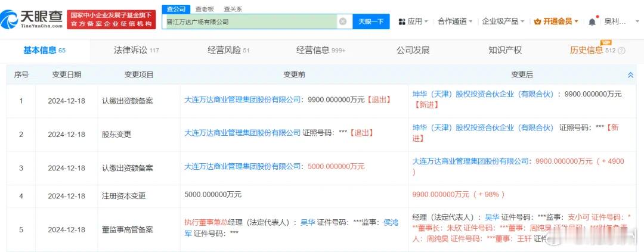This screenshot has height=252, width=644.
Task: Open the 历史信息 VIP tab
Action: point(593,51)
